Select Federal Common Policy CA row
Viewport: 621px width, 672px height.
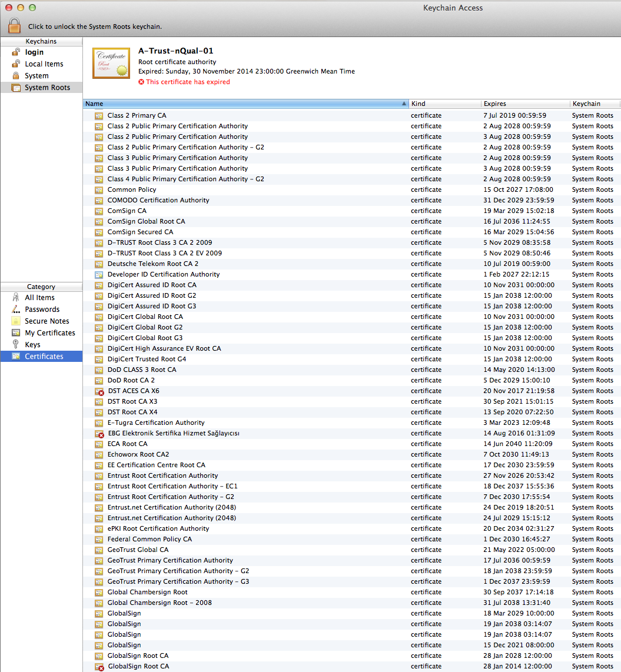click(351, 539)
